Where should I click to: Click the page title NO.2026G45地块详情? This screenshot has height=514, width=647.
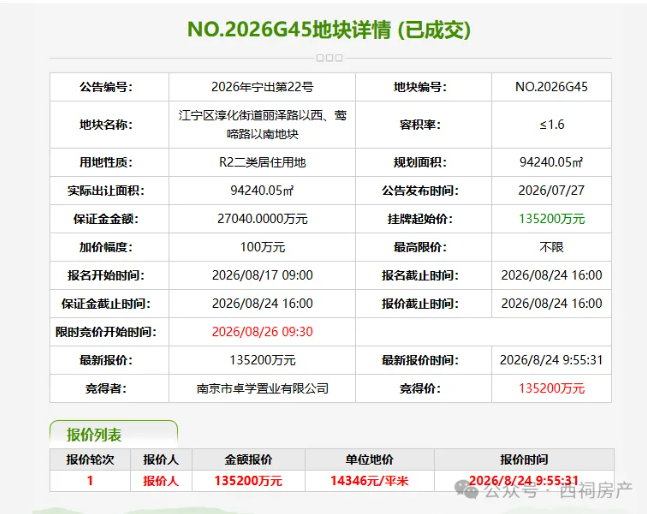(x=288, y=30)
